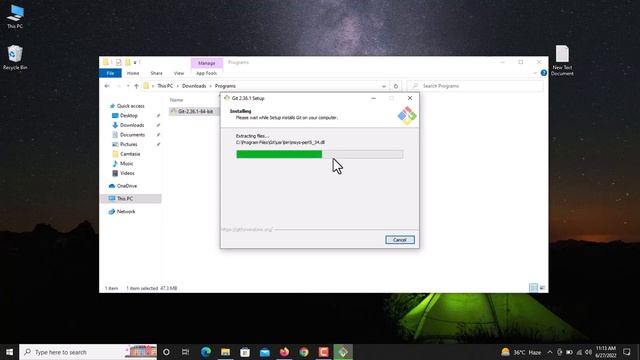Viewport: 640px width, 360px height.
Task: Show hidden system tray icons
Action: tap(550, 352)
